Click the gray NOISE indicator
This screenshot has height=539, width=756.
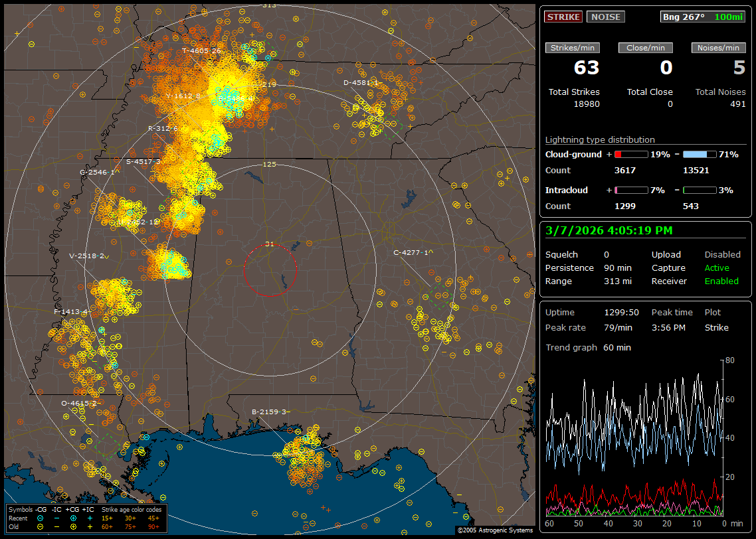605,17
